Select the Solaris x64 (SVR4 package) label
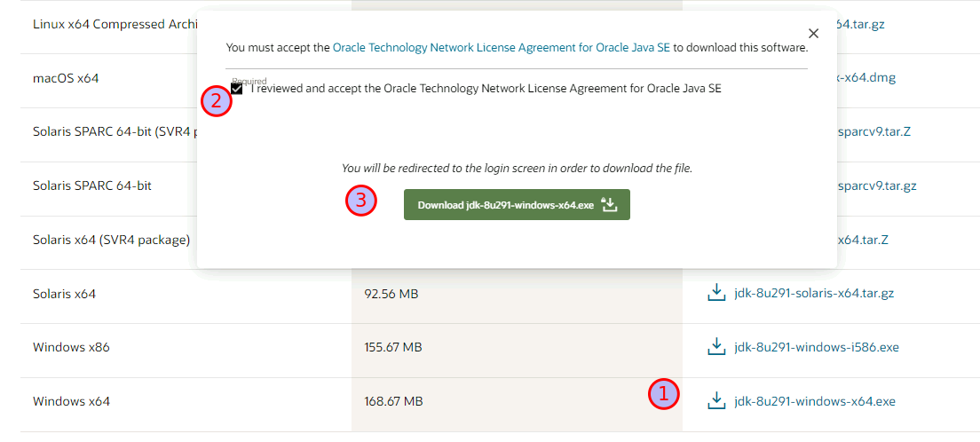This screenshot has height=442, width=980. click(x=111, y=240)
